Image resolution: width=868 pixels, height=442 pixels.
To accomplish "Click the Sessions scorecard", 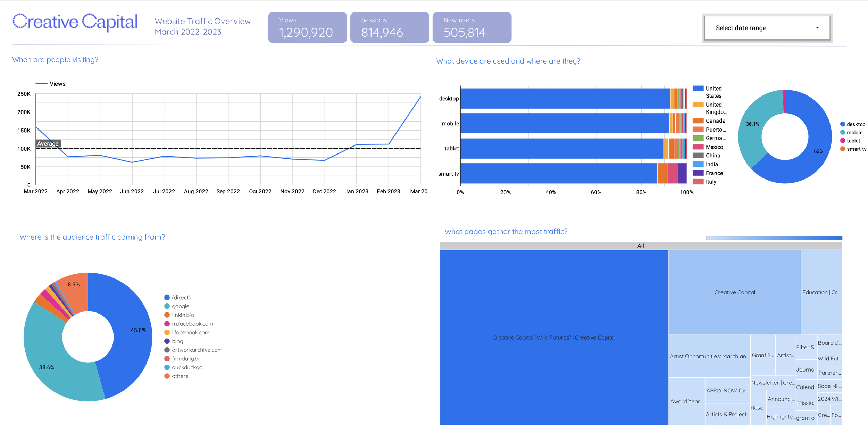I will (x=389, y=27).
